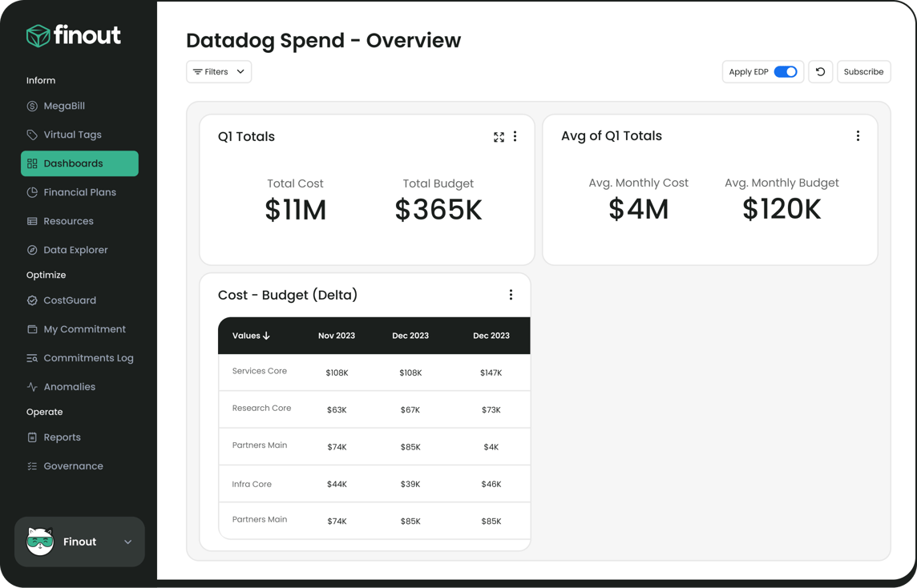The width and height of the screenshot is (917, 588).
Task: Click the Commitments Log search-list icon
Action: pos(32,358)
